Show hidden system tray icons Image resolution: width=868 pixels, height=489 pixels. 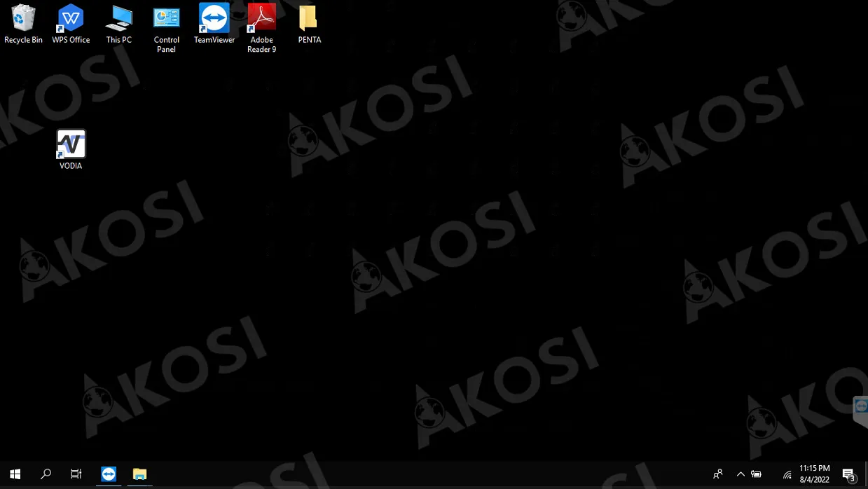[x=740, y=474]
